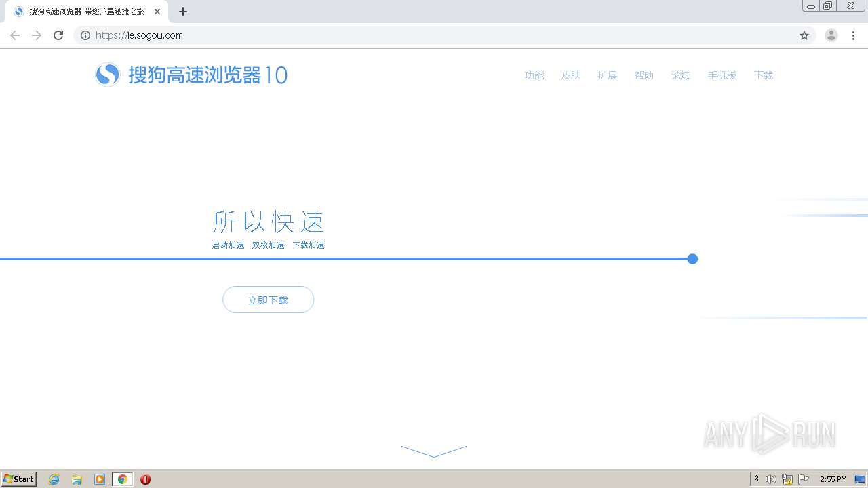The height and width of the screenshot is (488, 868).
Task: Show hidden tray icons arrow
Action: click(x=757, y=479)
